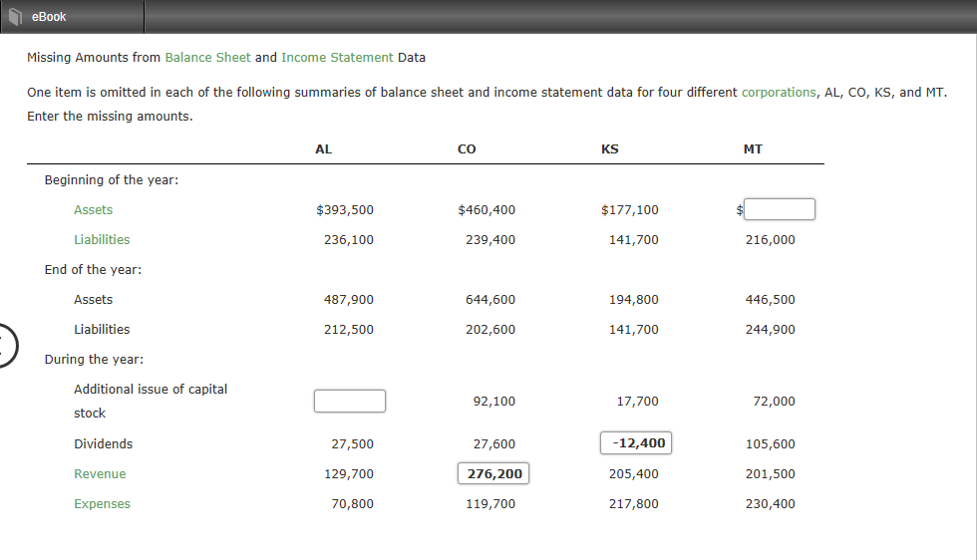Click MT end assets value 446,500
Screen dimensions: 977x560
[770, 300]
